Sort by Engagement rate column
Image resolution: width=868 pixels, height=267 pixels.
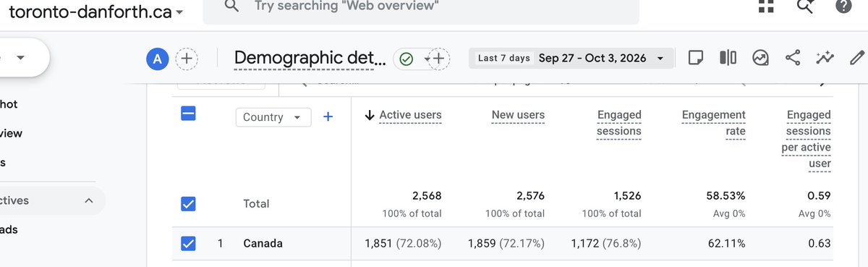tap(714, 123)
